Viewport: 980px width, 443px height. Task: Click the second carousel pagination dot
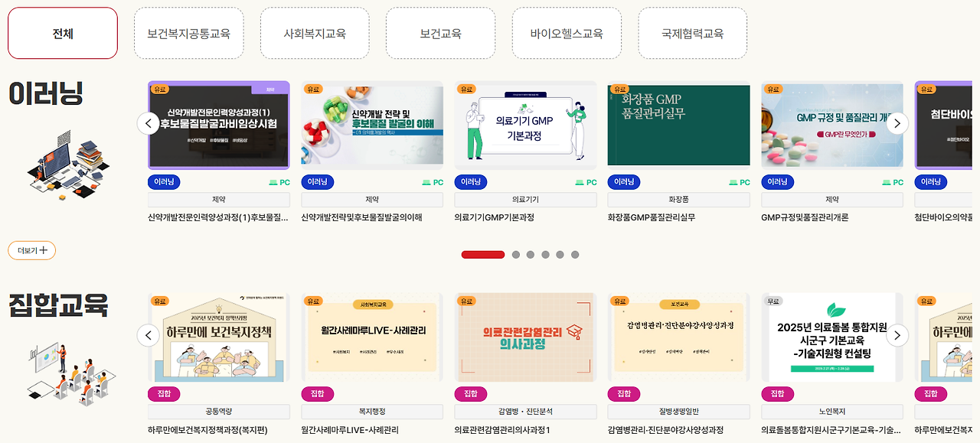click(x=514, y=253)
